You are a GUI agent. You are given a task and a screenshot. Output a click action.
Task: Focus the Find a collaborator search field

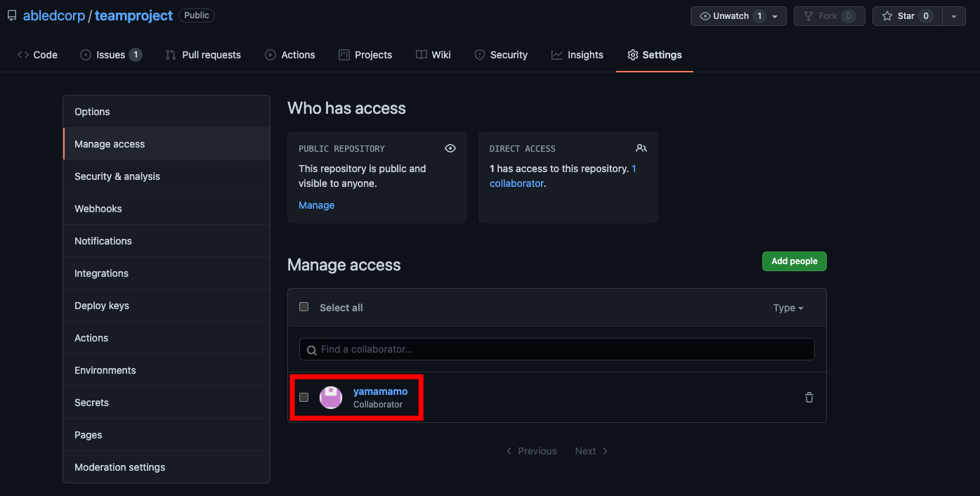click(x=557, y=349)
